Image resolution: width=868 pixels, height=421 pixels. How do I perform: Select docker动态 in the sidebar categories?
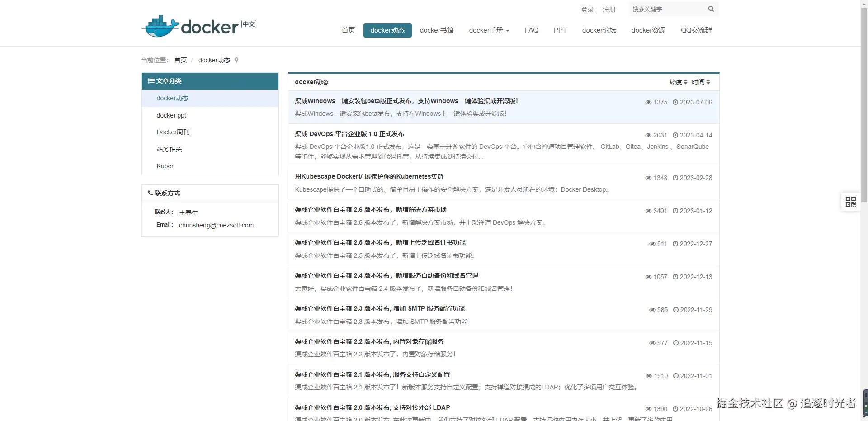[210, 98]
